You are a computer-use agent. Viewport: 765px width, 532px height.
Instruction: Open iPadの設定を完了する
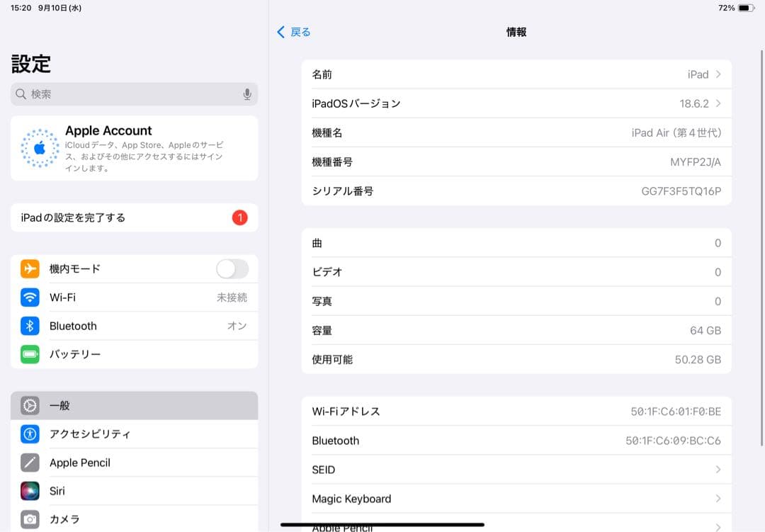pos(135,218)
